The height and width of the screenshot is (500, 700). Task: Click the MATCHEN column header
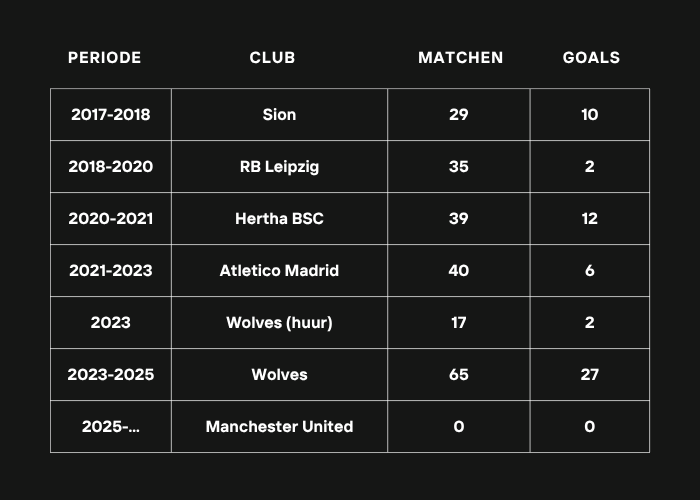coord(460,58)
